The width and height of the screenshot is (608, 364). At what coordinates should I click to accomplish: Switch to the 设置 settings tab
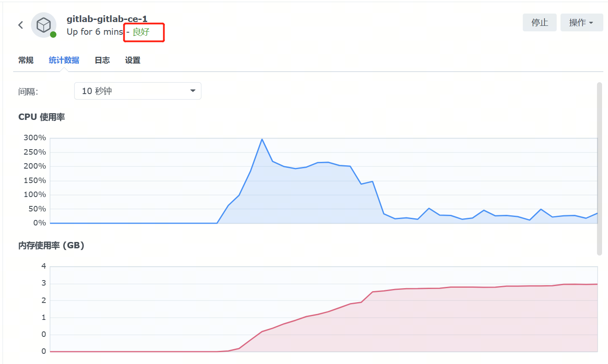coord(132,60)
